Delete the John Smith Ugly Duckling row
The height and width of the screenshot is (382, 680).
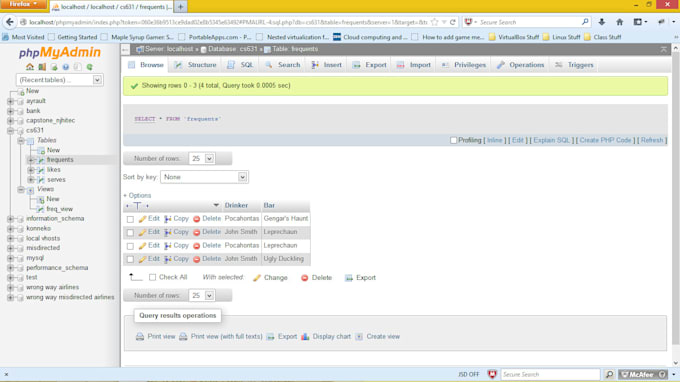pyautogui.click(x=207, y=259)
